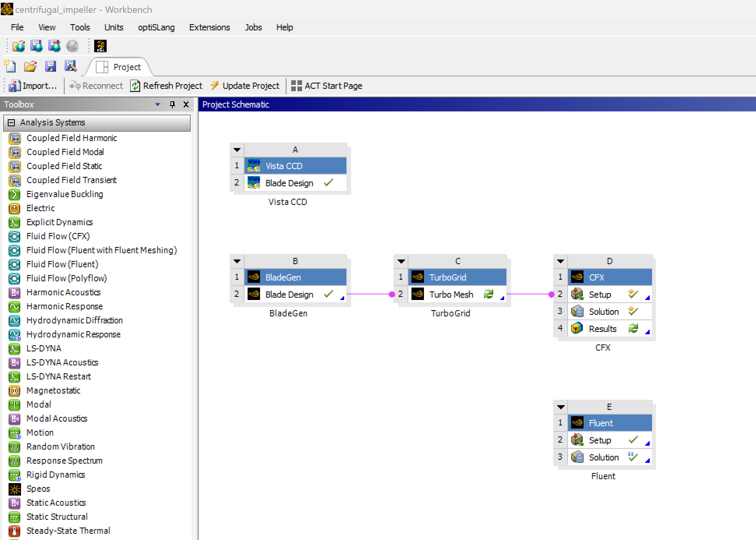Select the CFX Results cell
This screenshot has height=540, width=756.
coord(610,328)
